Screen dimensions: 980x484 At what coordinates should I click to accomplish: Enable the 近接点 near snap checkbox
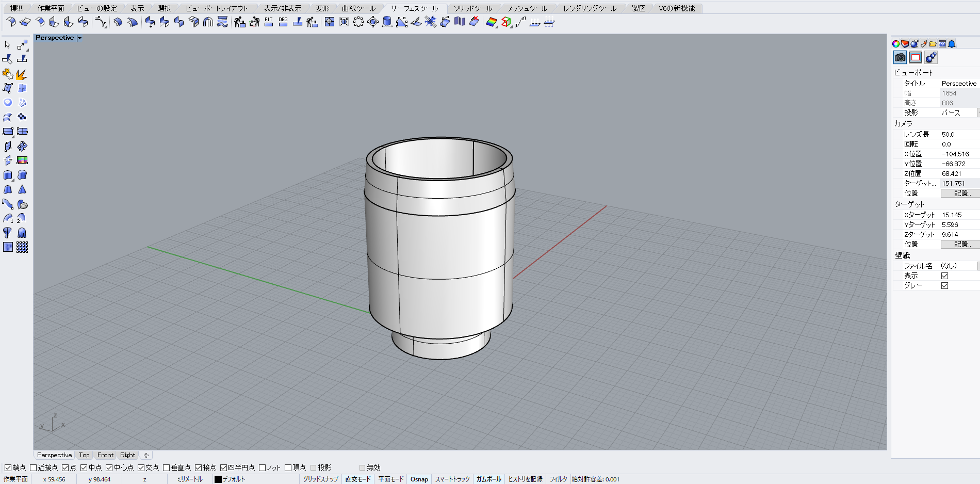[x=34, y=467]
